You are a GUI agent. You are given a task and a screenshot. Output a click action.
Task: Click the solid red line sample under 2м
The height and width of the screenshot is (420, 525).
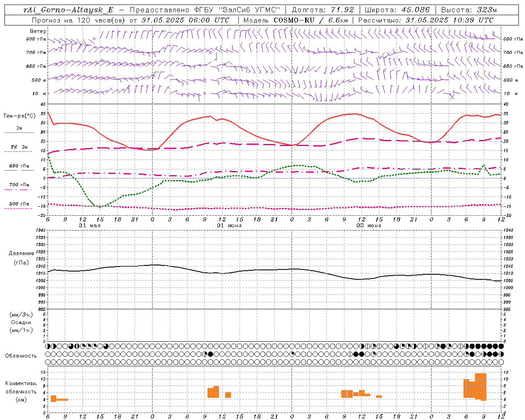(19, 132)
